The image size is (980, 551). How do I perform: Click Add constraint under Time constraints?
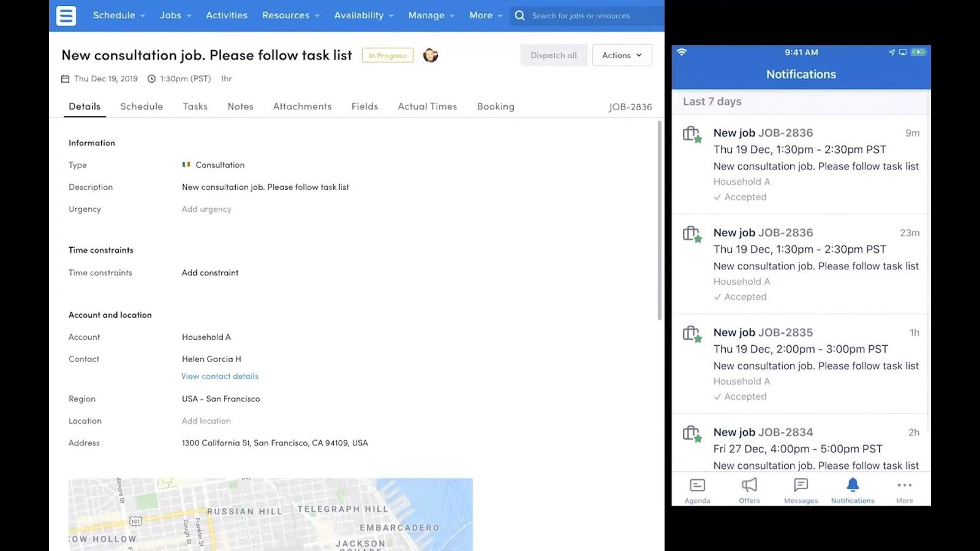click(x=210, y=272)
